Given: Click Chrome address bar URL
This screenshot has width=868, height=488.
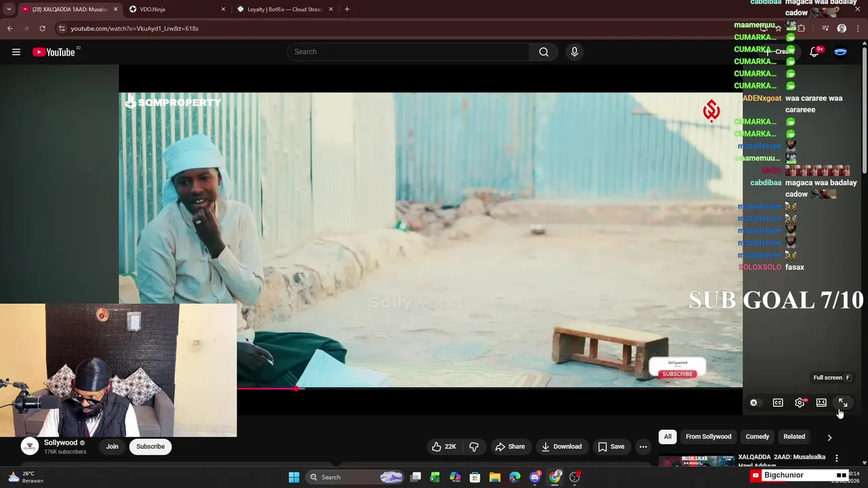Looking at the screenshot, I should (x=135, y=28).
